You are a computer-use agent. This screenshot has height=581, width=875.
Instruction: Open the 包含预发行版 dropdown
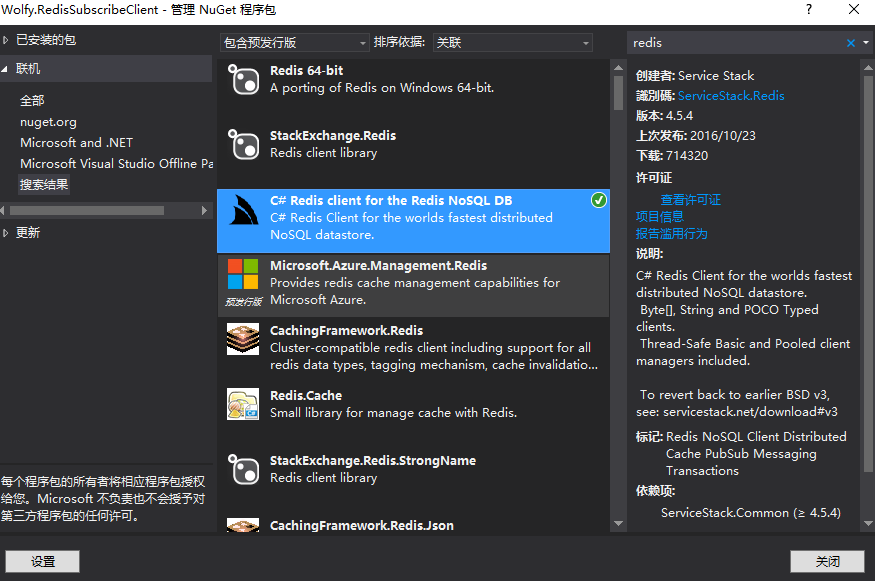coord(294,43)
